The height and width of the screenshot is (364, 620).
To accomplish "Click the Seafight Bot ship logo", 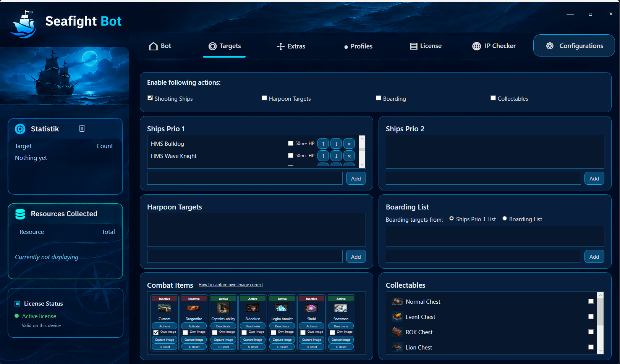I will point(24,24).
